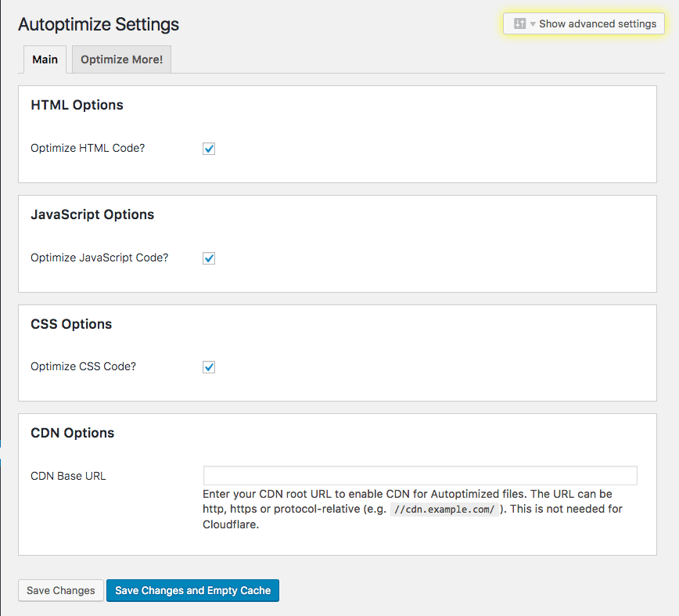Image resolution: width=679 pixels, height=616 pixels.
Task: Click the Save Changes button
Action: click(61, 591)
